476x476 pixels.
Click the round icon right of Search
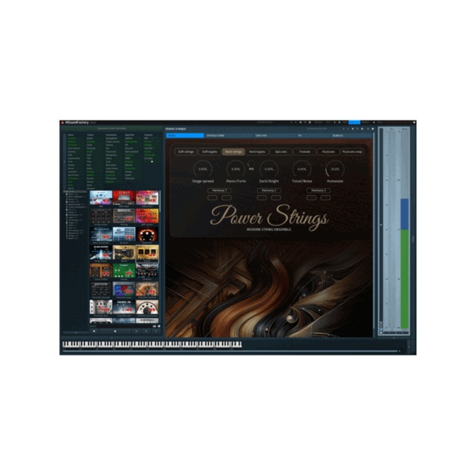coord(159,326)
